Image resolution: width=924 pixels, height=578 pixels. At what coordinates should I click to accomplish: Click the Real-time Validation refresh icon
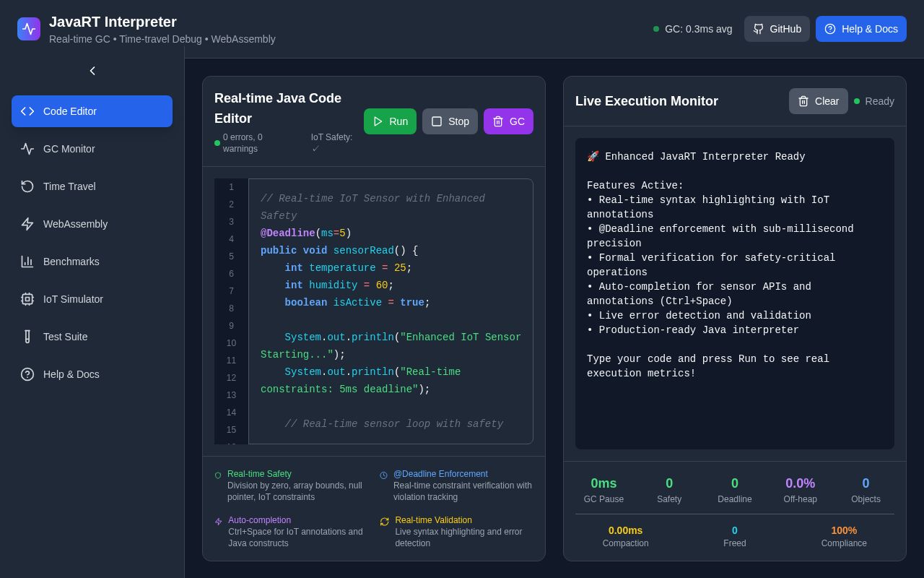(x=385, y=522)
